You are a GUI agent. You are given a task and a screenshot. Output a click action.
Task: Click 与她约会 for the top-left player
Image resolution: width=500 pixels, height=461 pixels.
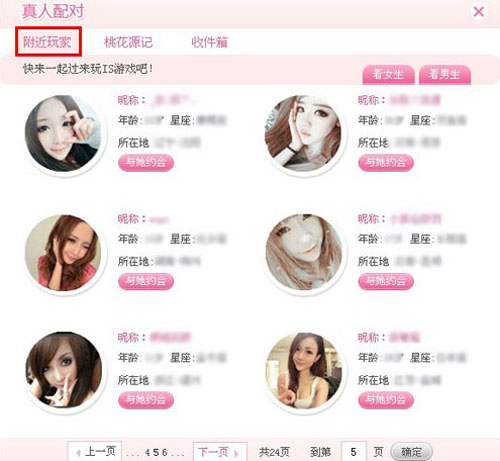click(146, 163)
